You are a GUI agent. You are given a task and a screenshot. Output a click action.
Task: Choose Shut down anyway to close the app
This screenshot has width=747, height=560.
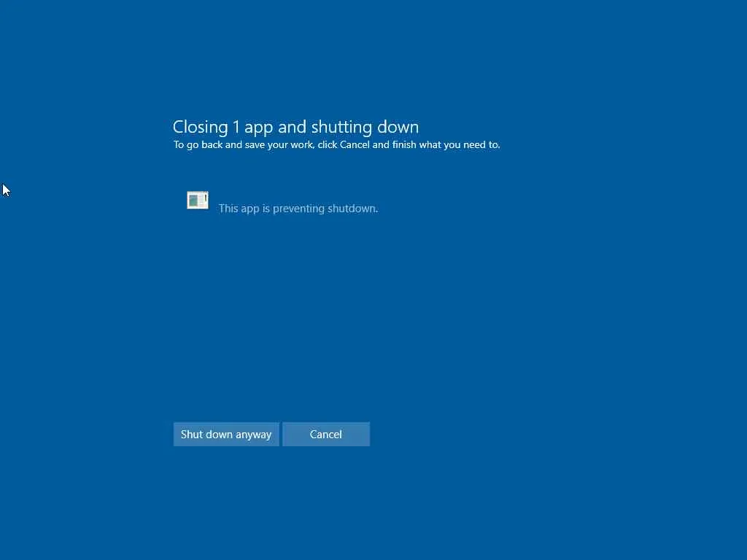tap(226, 435)
